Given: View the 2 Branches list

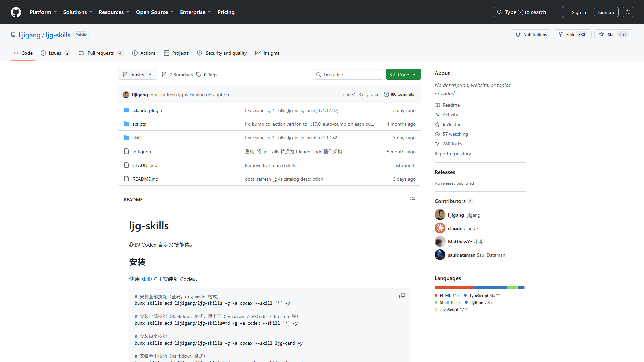Looking at the screenshot, I should pos(177,75).
